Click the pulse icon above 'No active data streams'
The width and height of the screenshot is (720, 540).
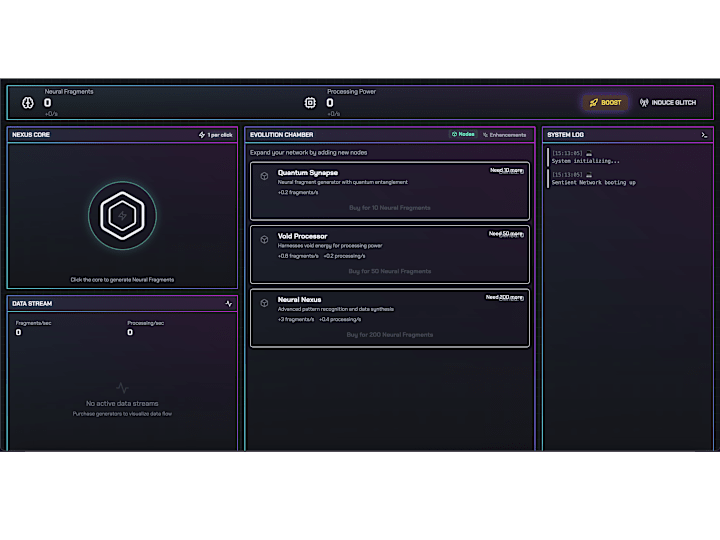(x=122, y=388)
